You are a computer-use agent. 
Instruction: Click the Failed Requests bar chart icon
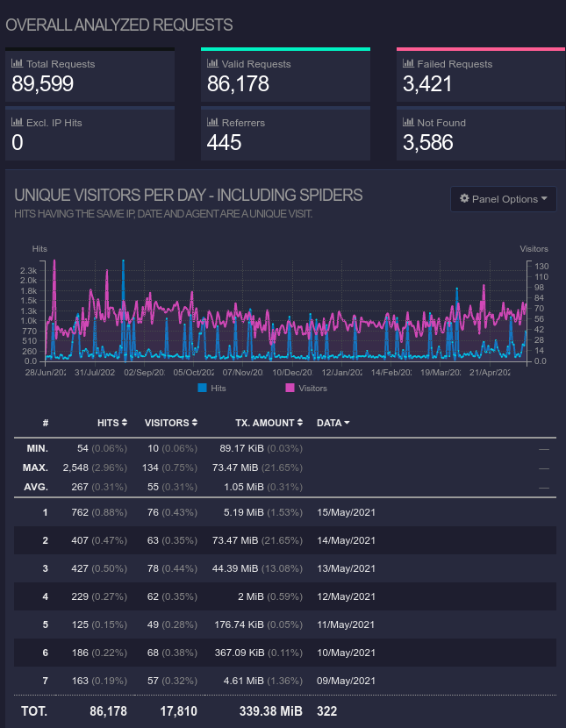click(408, 64)
